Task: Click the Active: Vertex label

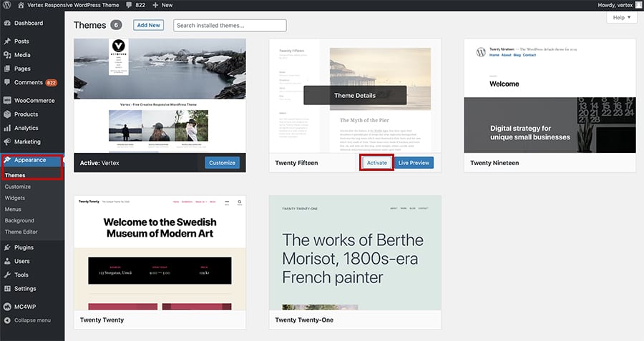Action: point(99,163)
